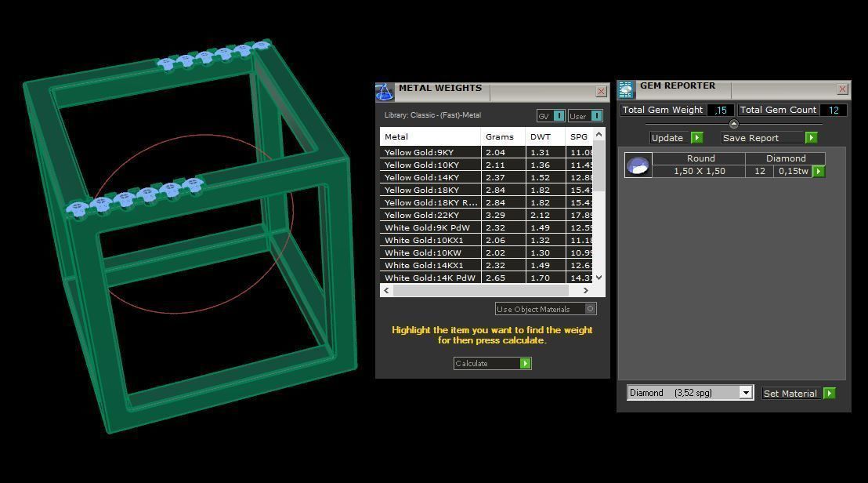The height and width of the screenshot is (483, 868).
Task: Click the Library: Classic - (Fast)-Metal label
Action: click(x=432, y=115)
